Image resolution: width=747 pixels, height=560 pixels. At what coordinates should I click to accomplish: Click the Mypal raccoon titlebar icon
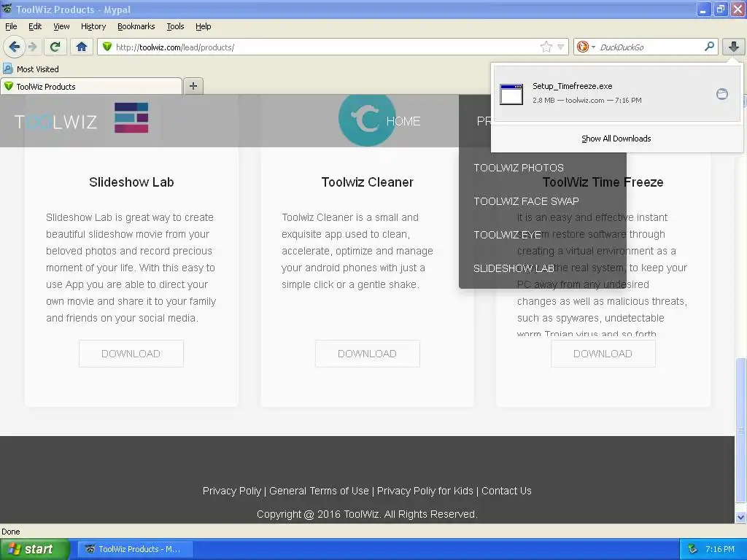(x=7, y=9)
